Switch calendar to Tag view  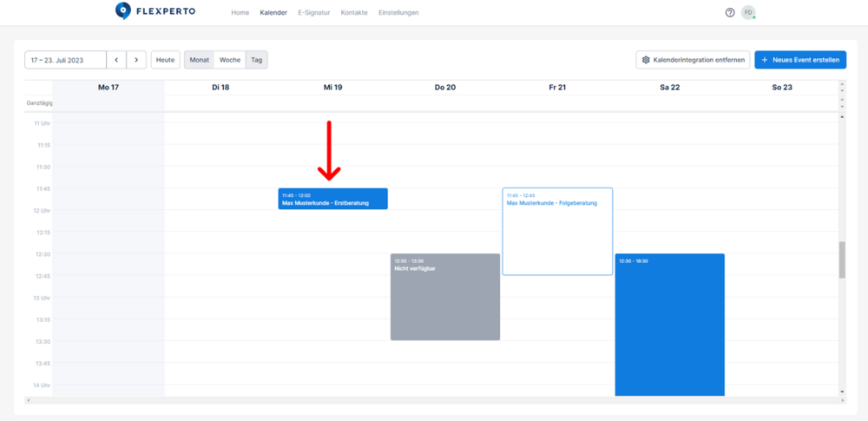(257, 60)
